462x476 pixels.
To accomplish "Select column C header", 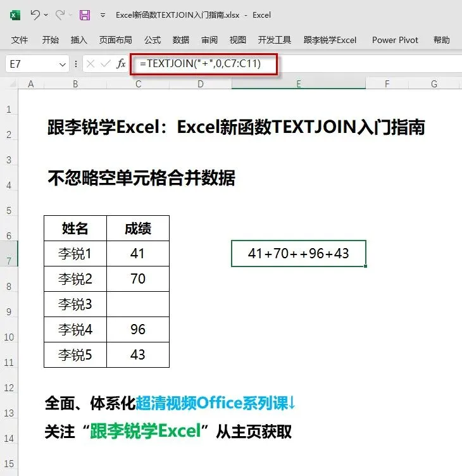I will pyautogui.click(x=138, y=84).
